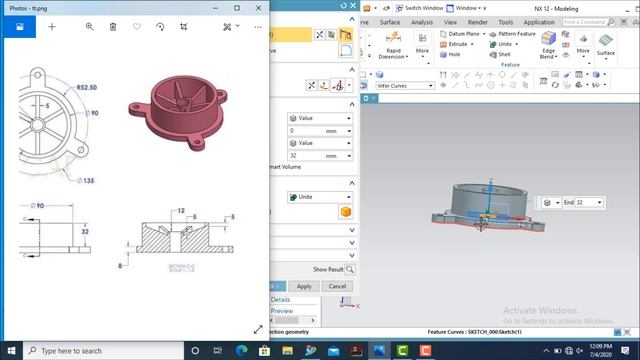
Task: Click the Unite boolean tool in ribbon
Action: pos(500,44)
